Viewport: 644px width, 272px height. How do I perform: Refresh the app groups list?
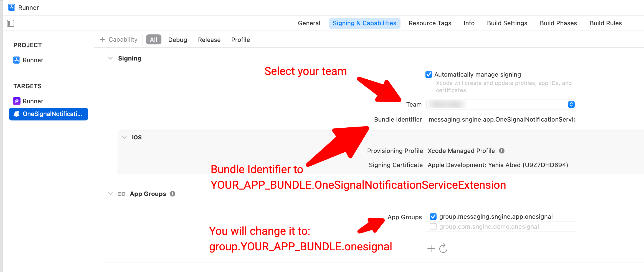(443, 248)
